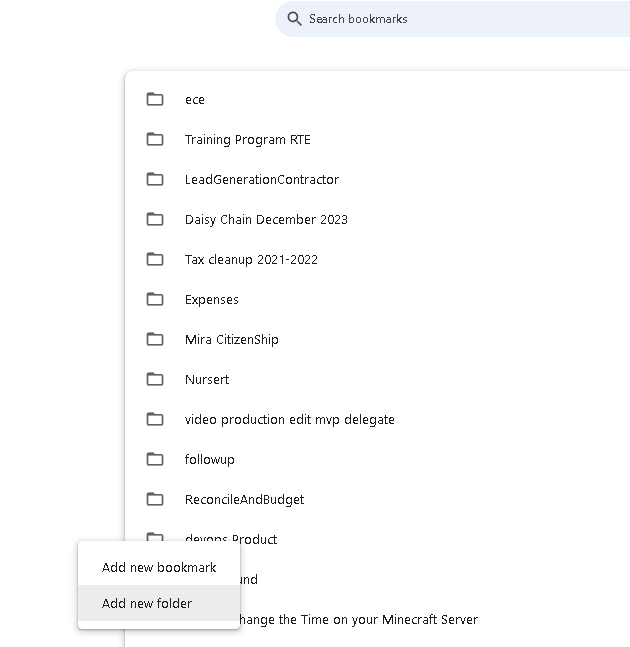Click the folder icon beside LeadGenerationContractor
This screenshot has width=630, height=647.
click(x=155, y=179)
